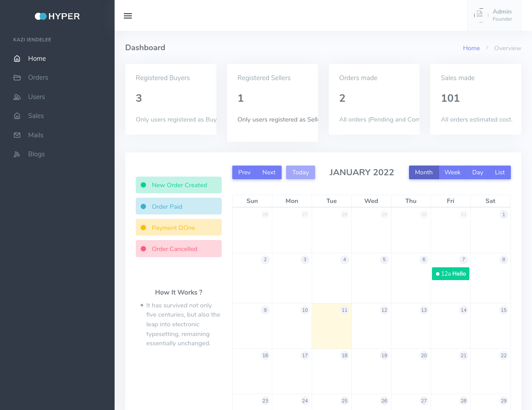Viewport: 532px width, 410px height.
Task: Open Home breadcrumb link
Action: pyautogui.click(x=471, y=48)
